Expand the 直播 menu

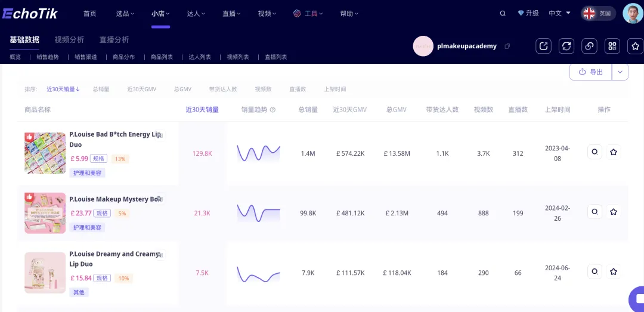pyautogui.click(x=231, y=14)
